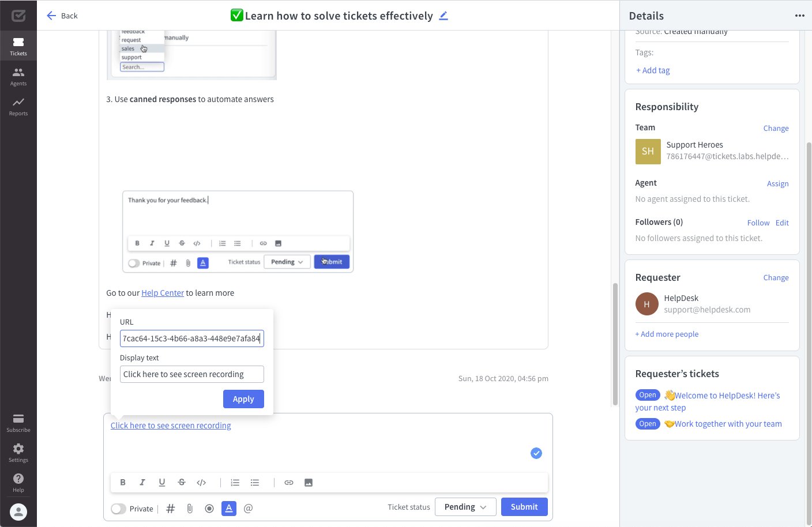Open the Details more options menu
The height and width of the screenshot is (527, 812).
pyautogui.click(x=799, y=16)
